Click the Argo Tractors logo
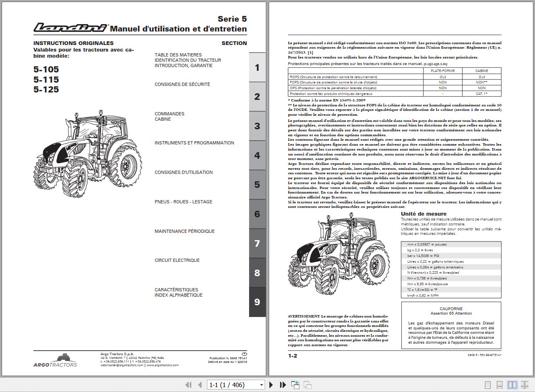 tap(55, 360)
